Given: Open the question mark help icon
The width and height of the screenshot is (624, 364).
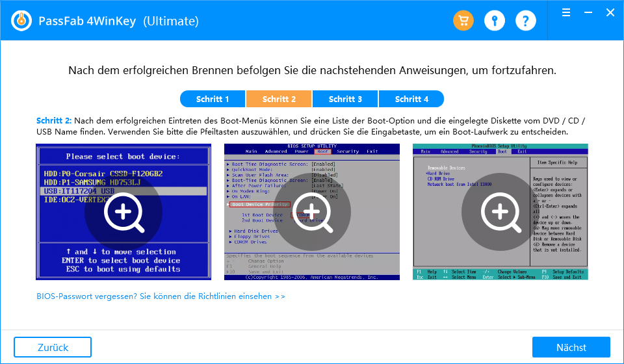Looking at the screenshot, I should (x=525, y=20).
